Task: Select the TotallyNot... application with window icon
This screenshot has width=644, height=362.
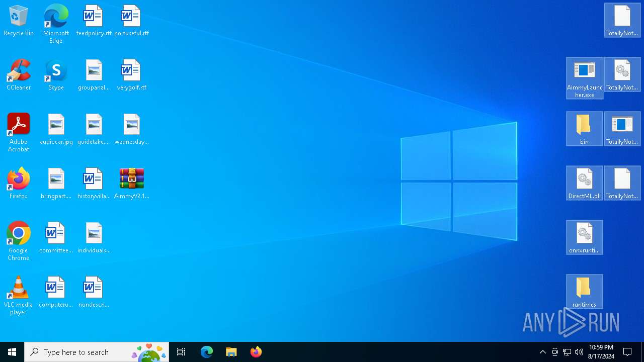Action: pyautogui.click(x=622, y=129)
